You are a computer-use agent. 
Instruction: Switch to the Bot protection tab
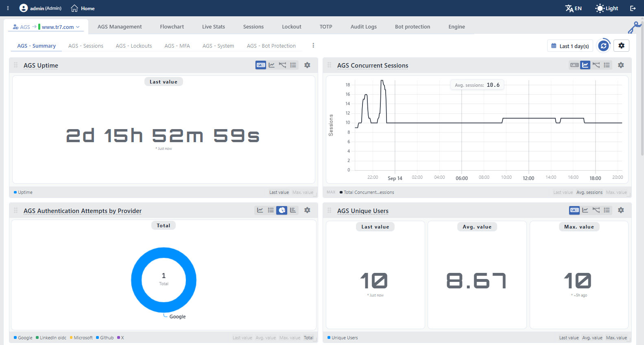point(413,26)
